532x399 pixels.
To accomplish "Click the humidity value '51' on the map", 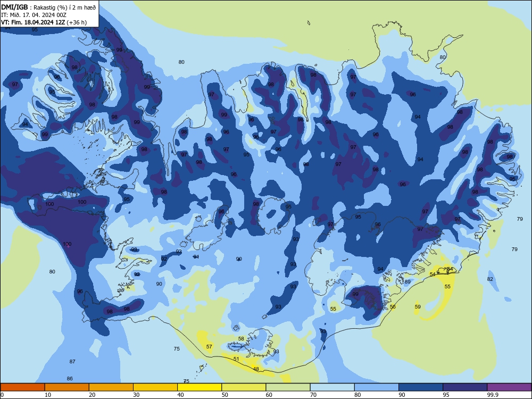I will (x=236, y=359).
